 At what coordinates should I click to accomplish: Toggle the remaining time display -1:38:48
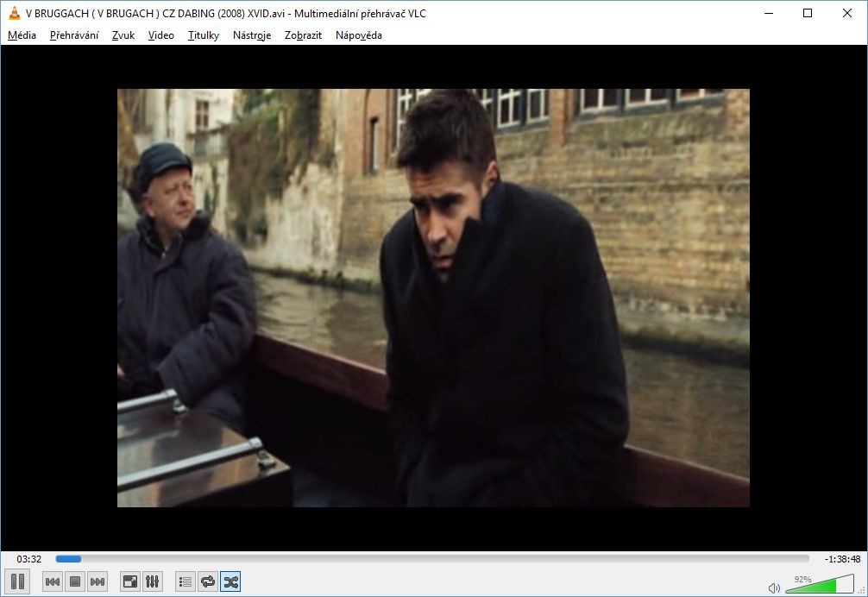tap(842, 559)
